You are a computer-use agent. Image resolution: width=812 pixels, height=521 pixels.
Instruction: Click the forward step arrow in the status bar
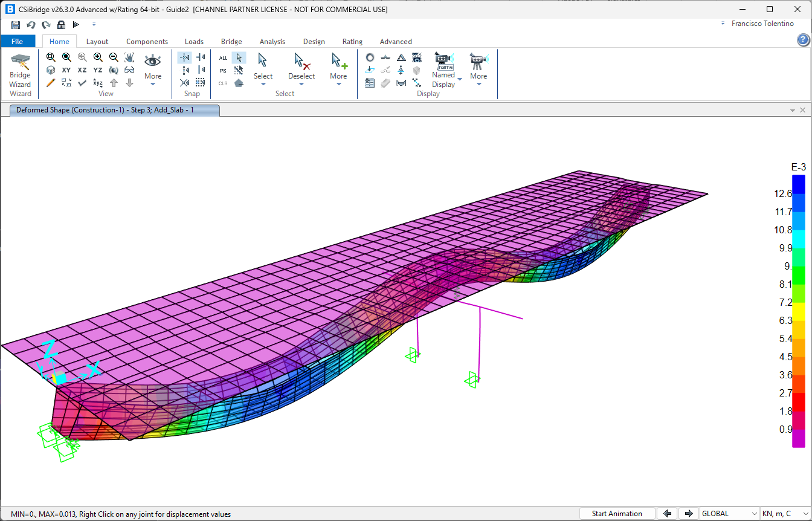tap(689, 513)
